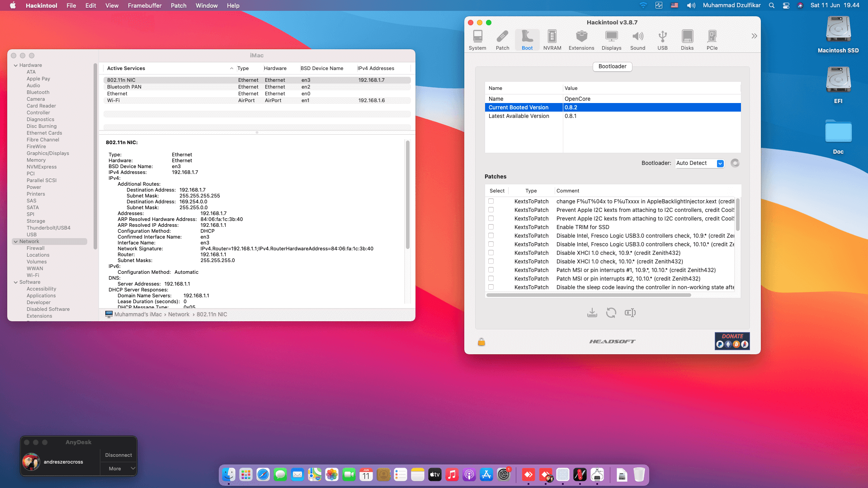Click the refresh patches icon
The image size is (868, 488).
pos(611,313)
